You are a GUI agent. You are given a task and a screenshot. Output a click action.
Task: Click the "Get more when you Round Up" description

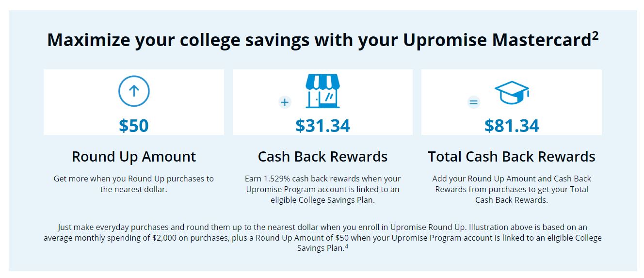pos(134,184)
